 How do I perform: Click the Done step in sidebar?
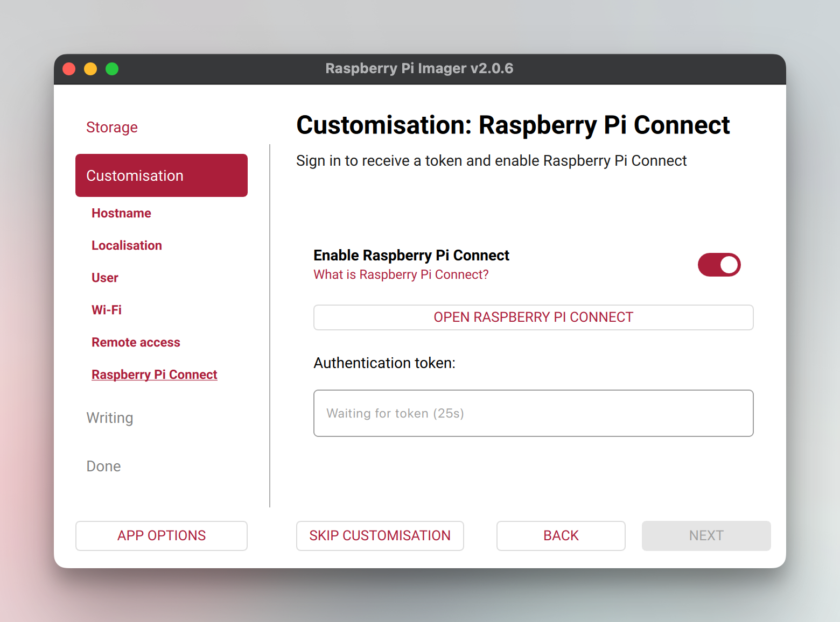[103, 466]
